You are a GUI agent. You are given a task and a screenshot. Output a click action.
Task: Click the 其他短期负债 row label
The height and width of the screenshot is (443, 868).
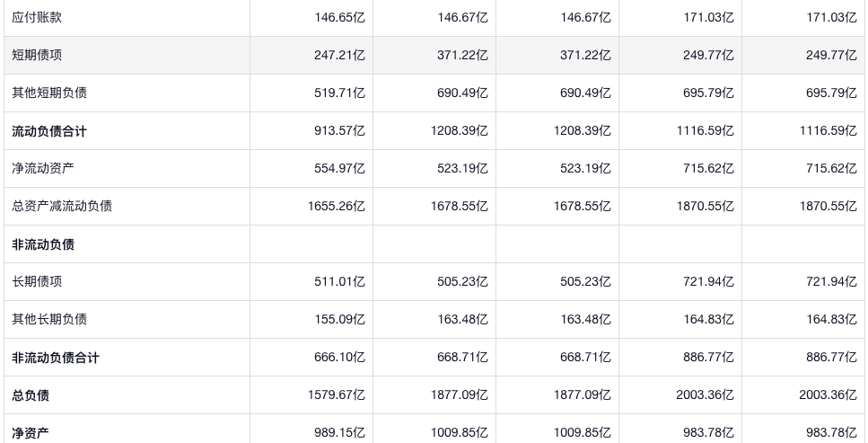coord(49,93)
